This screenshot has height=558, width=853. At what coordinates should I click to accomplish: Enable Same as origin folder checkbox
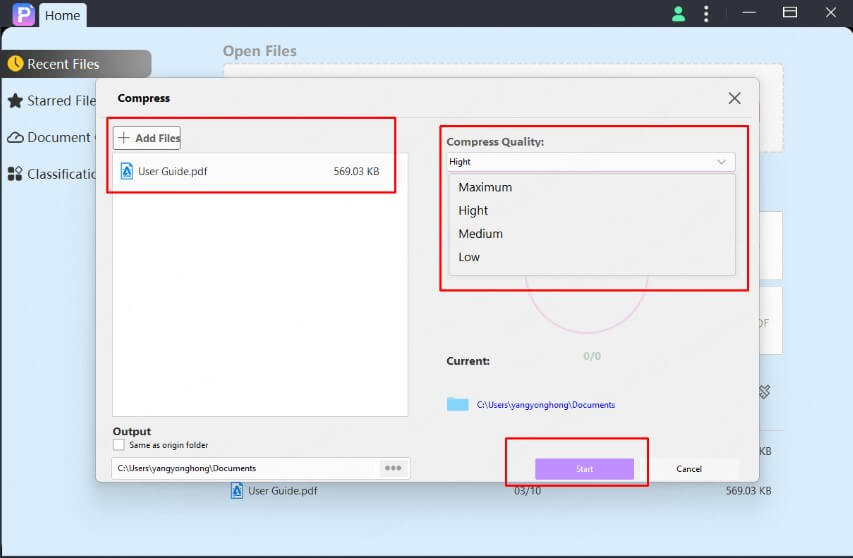point(119,445)
